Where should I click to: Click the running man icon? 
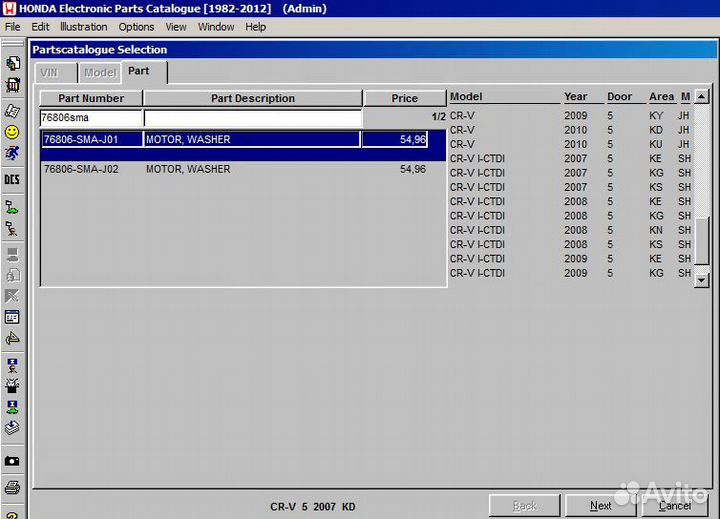(12, 154)
